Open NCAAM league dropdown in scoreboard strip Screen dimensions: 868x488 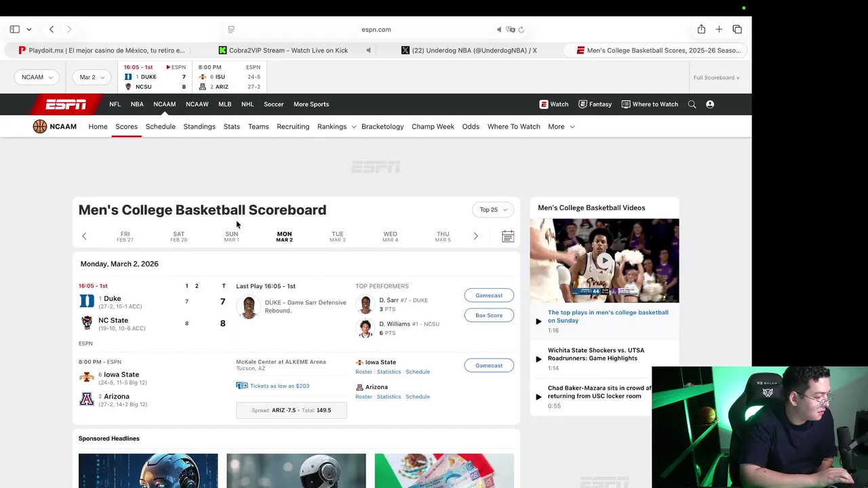coord(37,77)
